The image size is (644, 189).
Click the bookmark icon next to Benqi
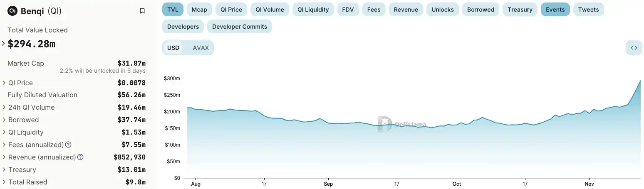point(142,11)
